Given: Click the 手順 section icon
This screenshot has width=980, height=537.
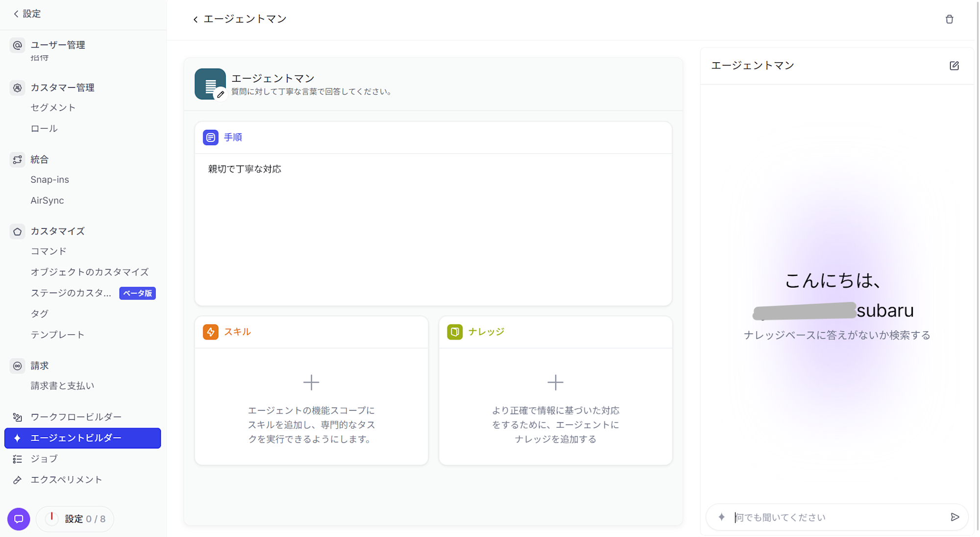Looking at the screenshot, I should [210, 138].
